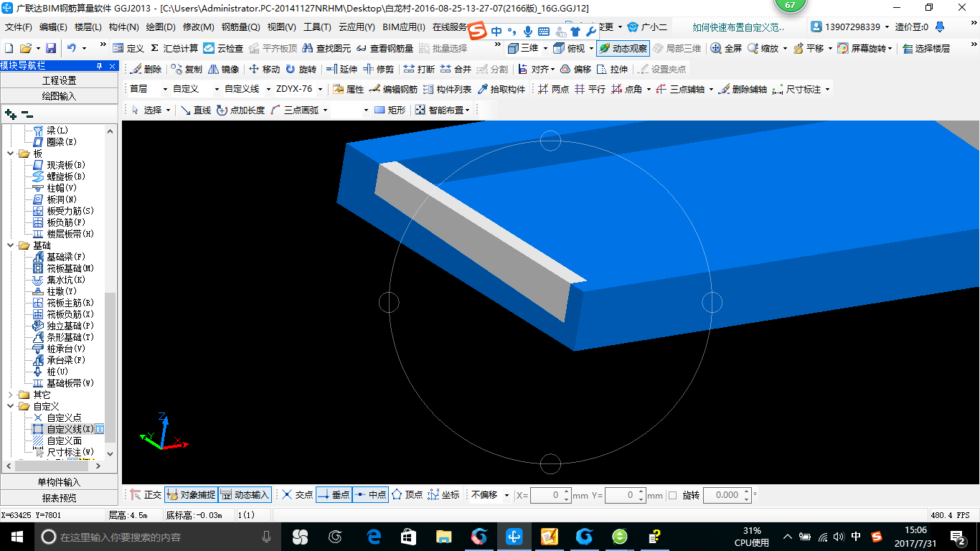Click 选择楼层 button
This screenshot has width=980, height=551.
pyautogui.click(x=926, y=48)
